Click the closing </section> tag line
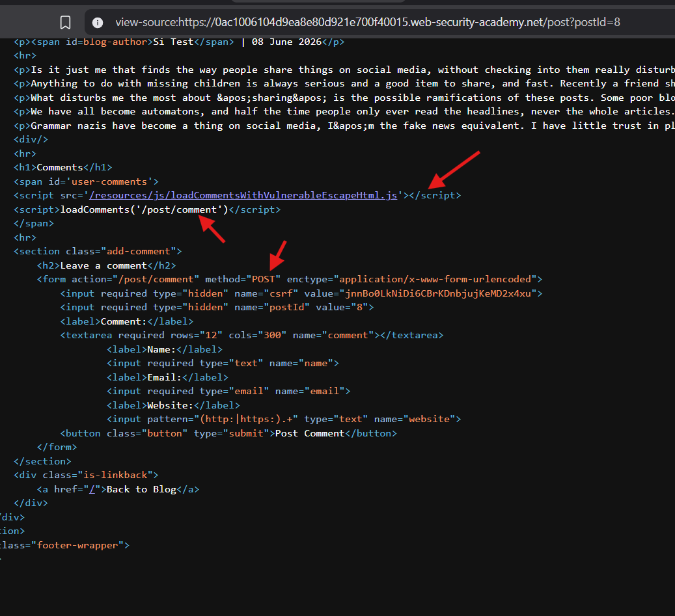Screen dimensions: 675x616 click(x=42, y=461)
